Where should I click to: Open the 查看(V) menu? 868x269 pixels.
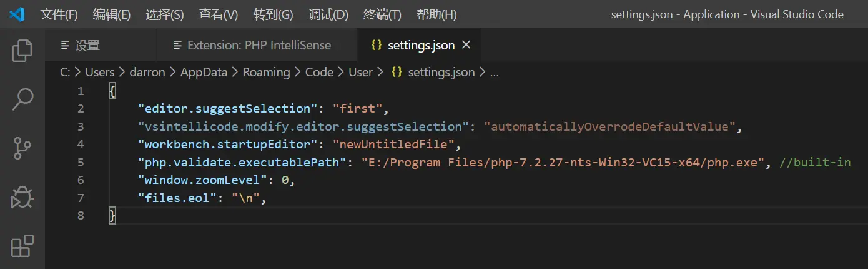click(x=219, y=14)
